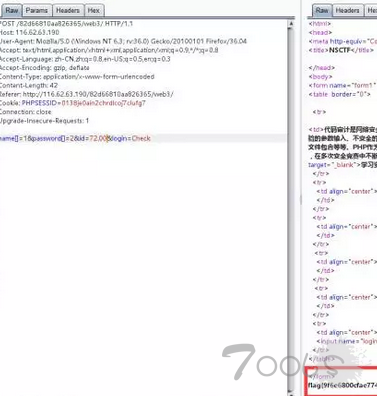Click the splitter between request and response panes
This screenshot has width=377, height=396.
click(300, 200)
